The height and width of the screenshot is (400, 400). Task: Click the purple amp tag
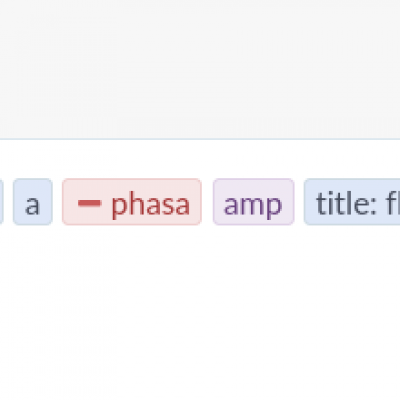253,202
